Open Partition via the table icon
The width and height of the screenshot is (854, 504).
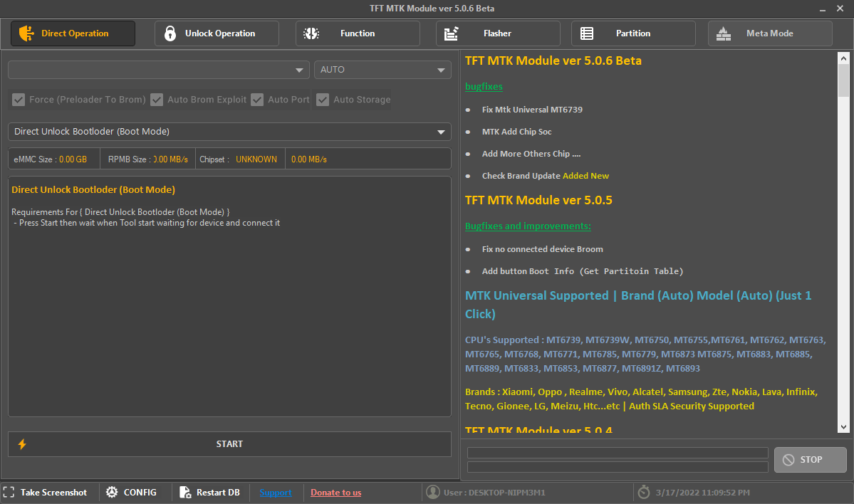(587, 33)
